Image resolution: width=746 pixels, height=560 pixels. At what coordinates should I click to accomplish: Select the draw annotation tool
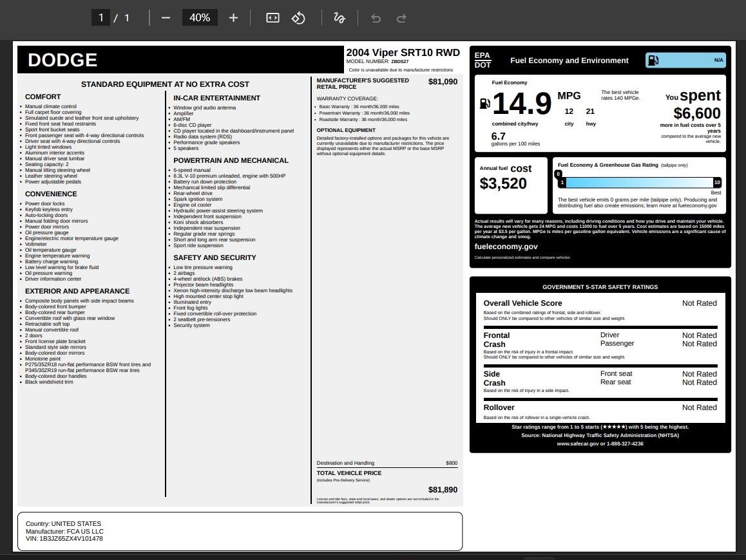[340, 18]
